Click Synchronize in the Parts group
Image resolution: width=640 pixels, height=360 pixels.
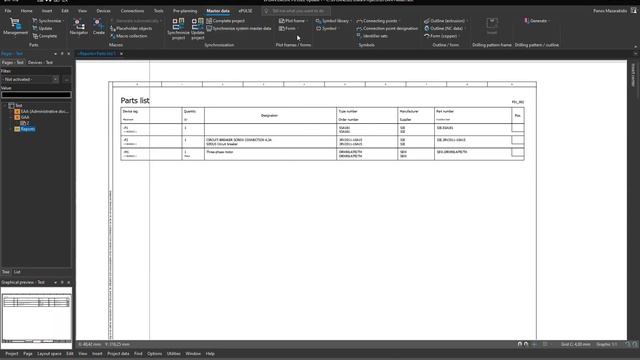point(48,20)
